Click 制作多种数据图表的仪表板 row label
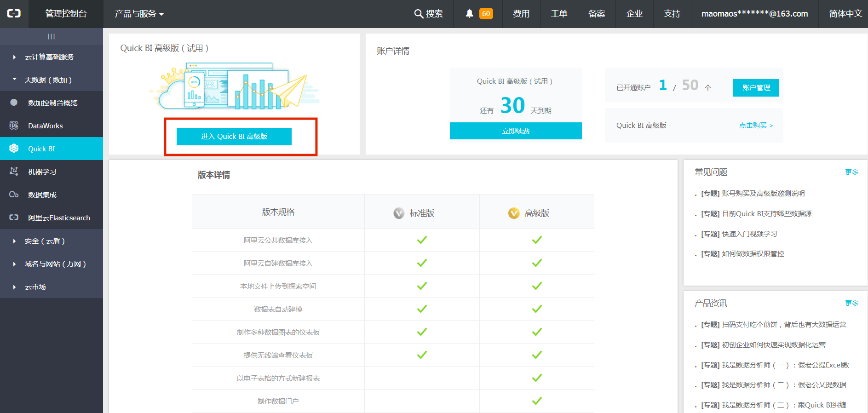Viewport: 868px width, 413px height. pyautogui.click(x=278, y=333)
